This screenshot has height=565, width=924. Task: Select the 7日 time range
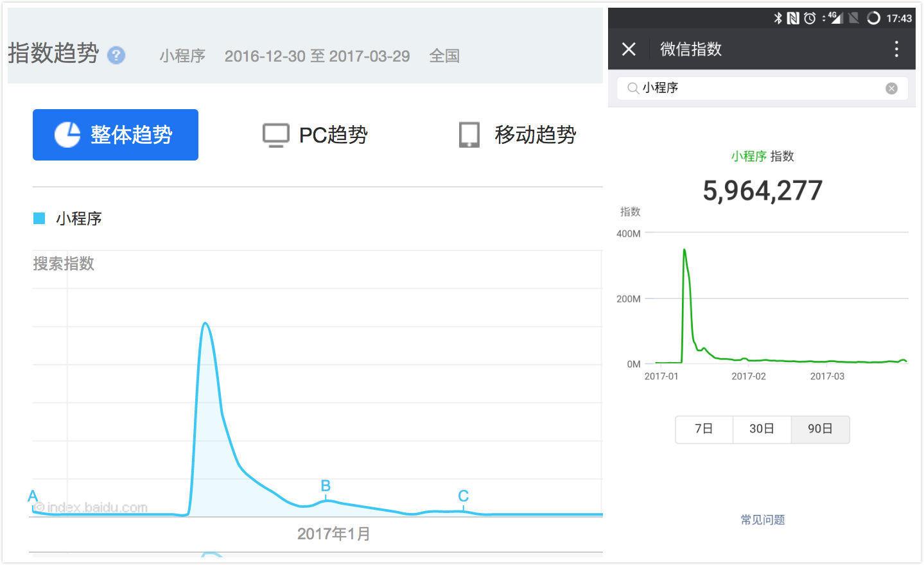click(704, 429)
